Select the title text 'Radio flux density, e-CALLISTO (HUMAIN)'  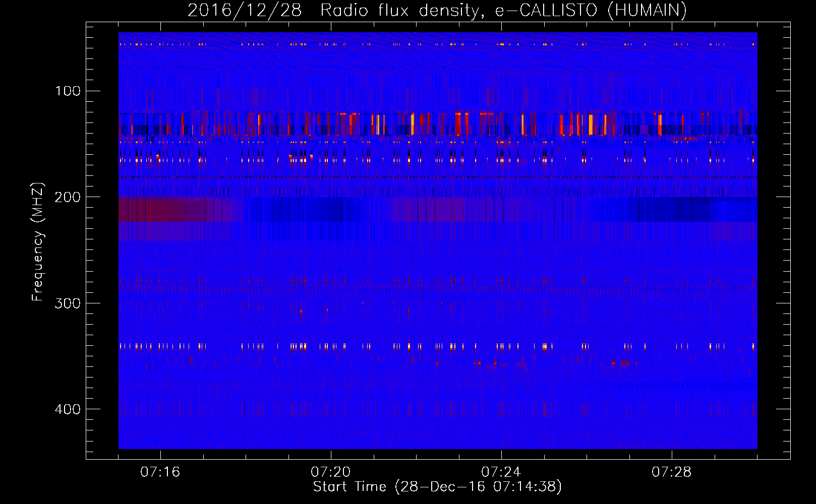coord(503,11)
